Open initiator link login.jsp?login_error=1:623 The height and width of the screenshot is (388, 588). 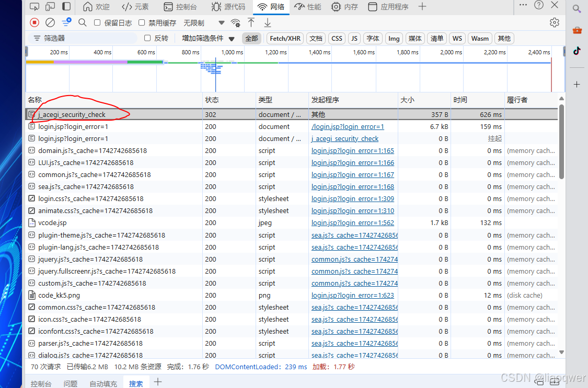coord(352,296)
